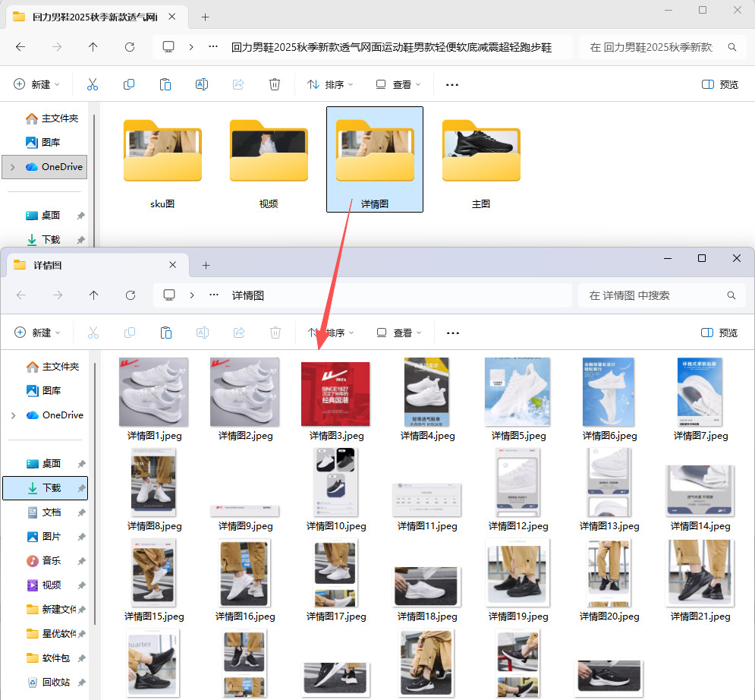Screen dimensions: 755x700
Task: Click address path 详情图 in front window
Action: (x=248, y=295)
